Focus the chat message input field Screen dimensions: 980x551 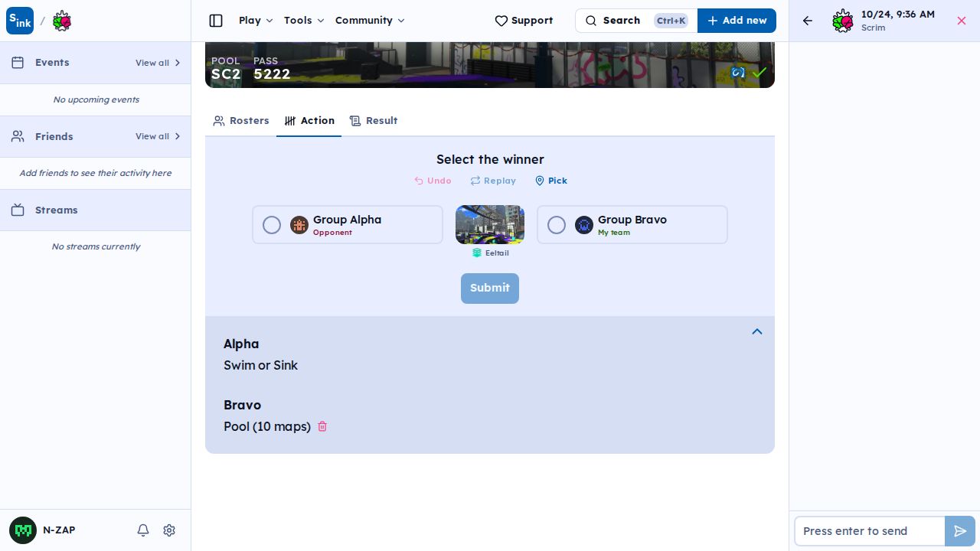(870, 531)
